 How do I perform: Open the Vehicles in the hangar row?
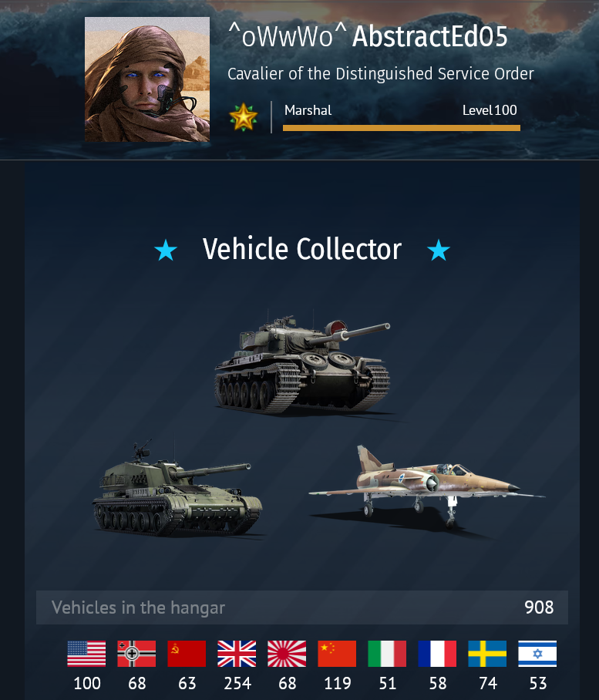tap(302, 607)
